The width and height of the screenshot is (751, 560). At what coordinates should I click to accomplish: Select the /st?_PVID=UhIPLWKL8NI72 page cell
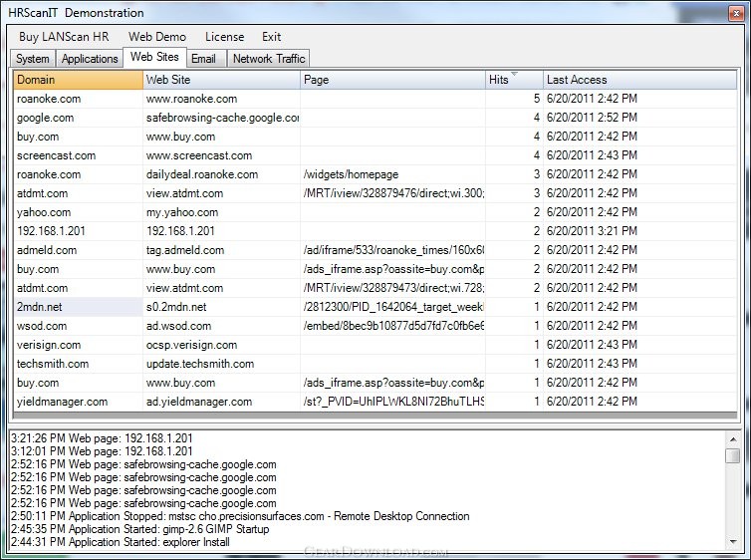click(x=392, y=402)
